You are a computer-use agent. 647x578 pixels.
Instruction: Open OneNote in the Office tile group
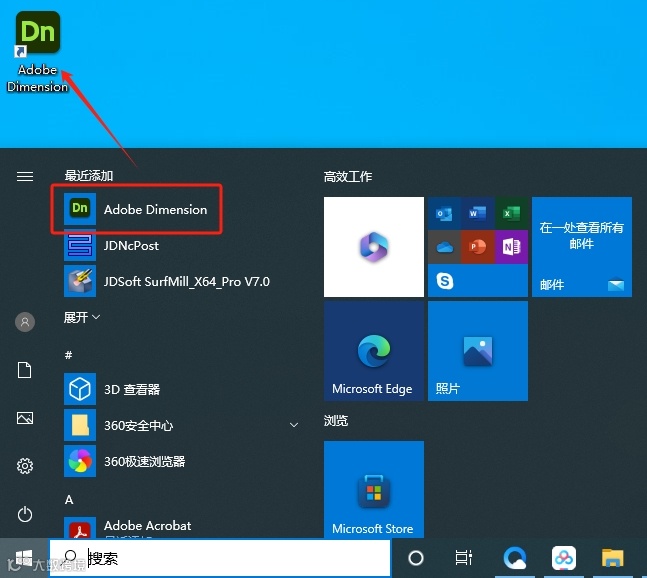[x=511, y=247]
